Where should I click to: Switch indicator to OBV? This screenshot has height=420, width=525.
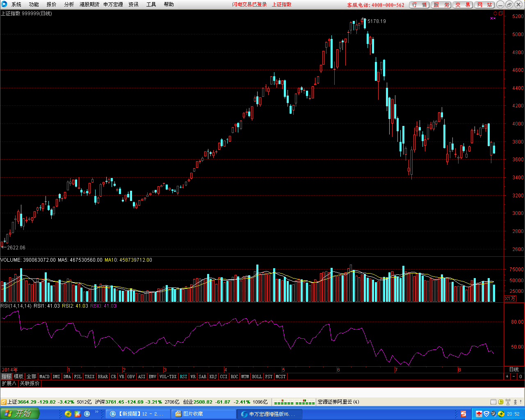click(x=131, y=377)
